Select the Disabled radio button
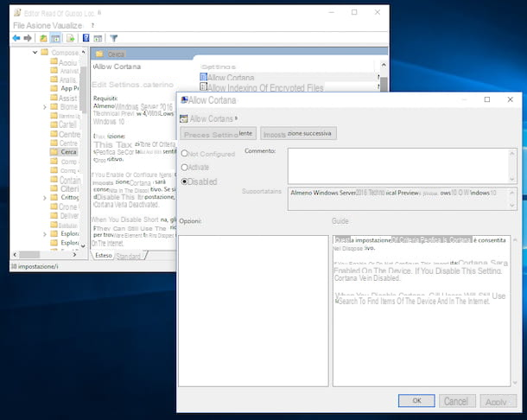This screenshot has width=527, height=420. [184, 181]
